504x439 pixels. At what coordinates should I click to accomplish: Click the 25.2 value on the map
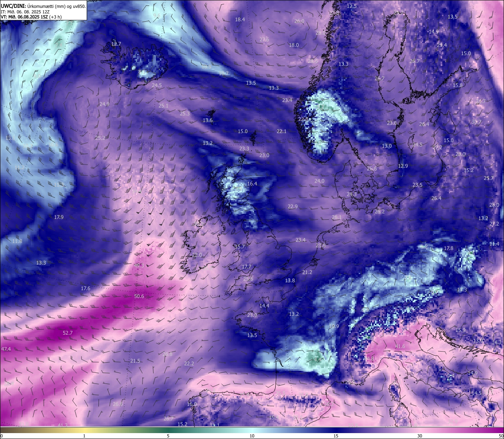(x=100, y=138)
